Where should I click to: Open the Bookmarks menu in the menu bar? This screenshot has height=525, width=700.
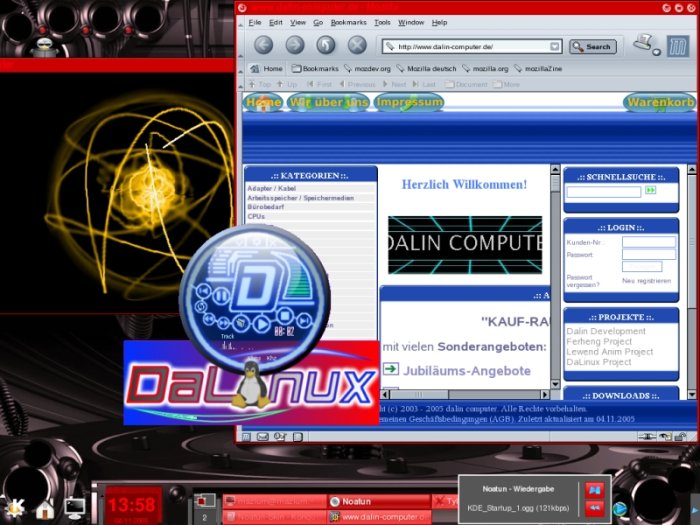[x=348, y=22]
